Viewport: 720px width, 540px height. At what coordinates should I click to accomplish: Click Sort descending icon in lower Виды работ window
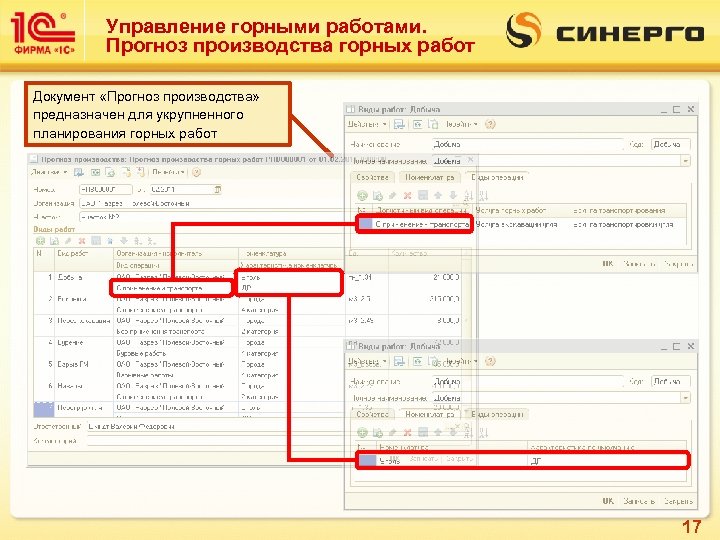pyautogui.click(x=483, y=433)
